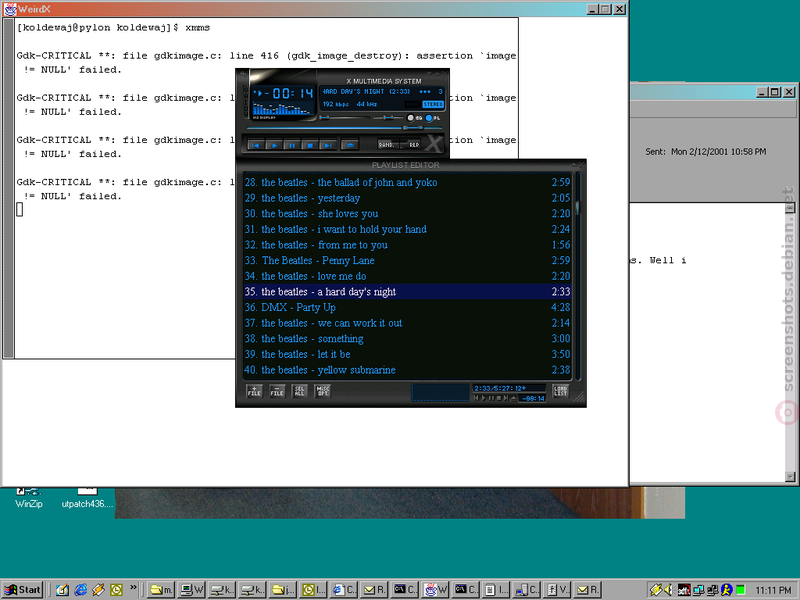Select track 28 ballad of john and yoko
Screen dimensions: 800x600
pyautogui.click(x=407, y=182)
